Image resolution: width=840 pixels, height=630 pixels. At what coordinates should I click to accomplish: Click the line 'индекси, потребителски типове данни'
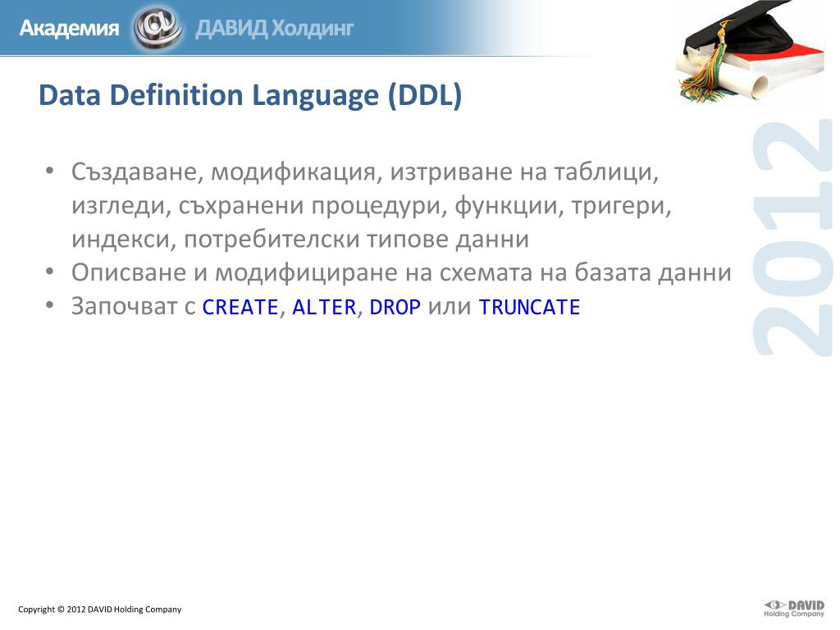click(300, 239)
